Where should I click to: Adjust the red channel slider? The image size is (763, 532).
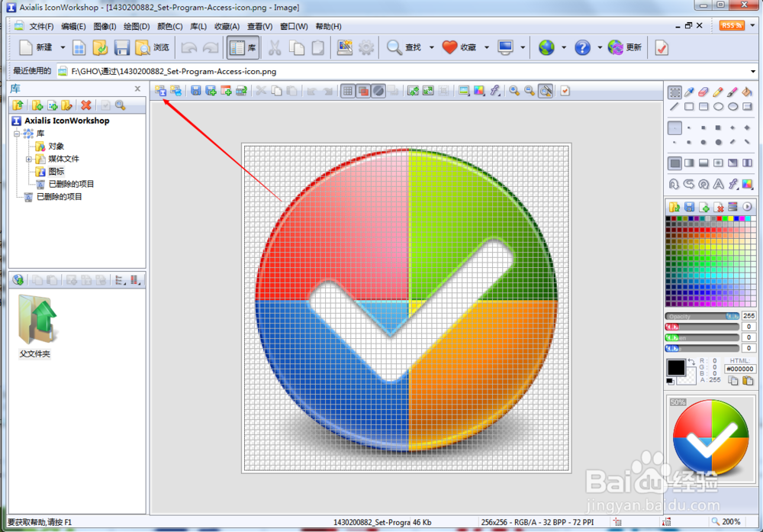click(702, 327)
